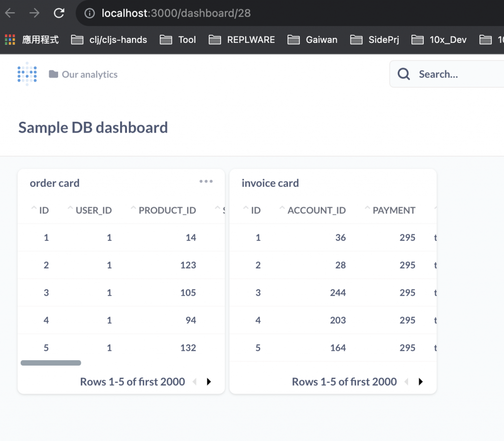This screenshot has width=504, height=441.
Task: Open the Our analytics collection folder
Action: click(83, 74)
